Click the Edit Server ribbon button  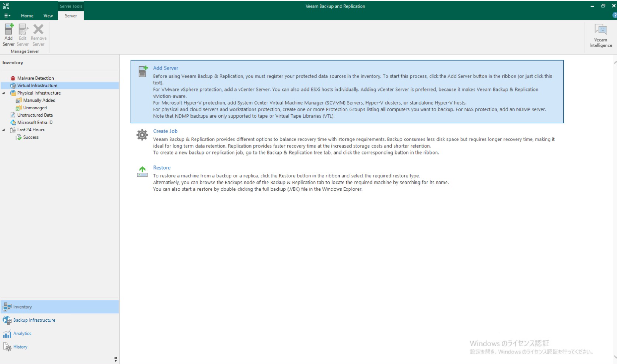(x=23, y=35)
